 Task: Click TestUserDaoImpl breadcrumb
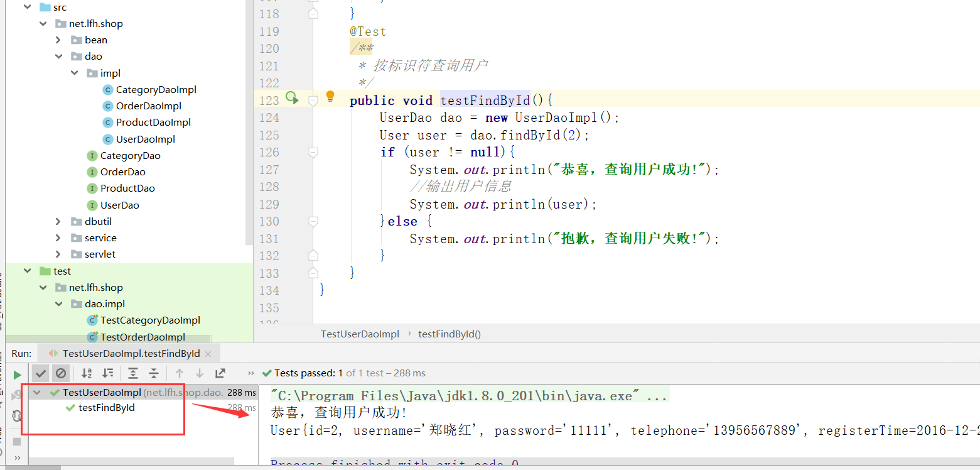(360, 334)
